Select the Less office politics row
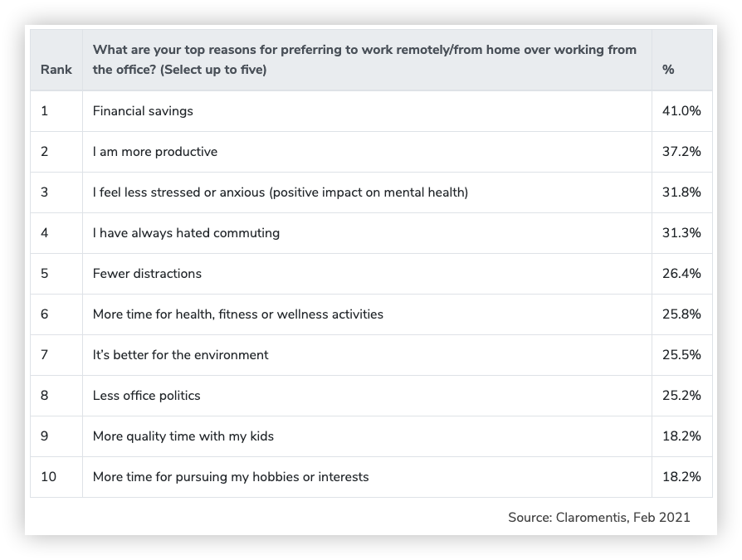The width and height of the screenshot is (742, 560). click(x=147, y=396)
